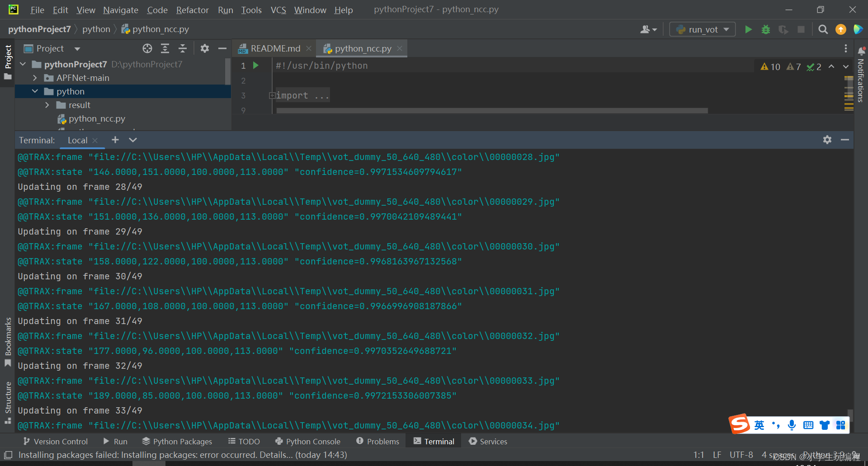Image resolution: width=868 pixels, height=466 pixels.
Task: Open installing packages failed status message
Action: click(x=183, y=455)
